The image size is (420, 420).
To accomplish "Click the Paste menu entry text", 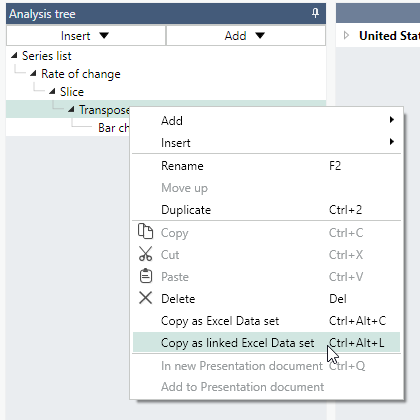I will [x=175, y=277].
